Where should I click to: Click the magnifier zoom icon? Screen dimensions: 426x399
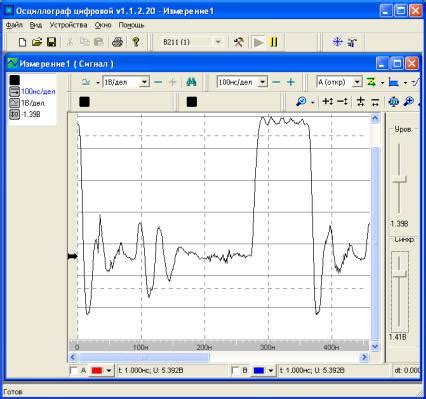[x=301, y=101]
